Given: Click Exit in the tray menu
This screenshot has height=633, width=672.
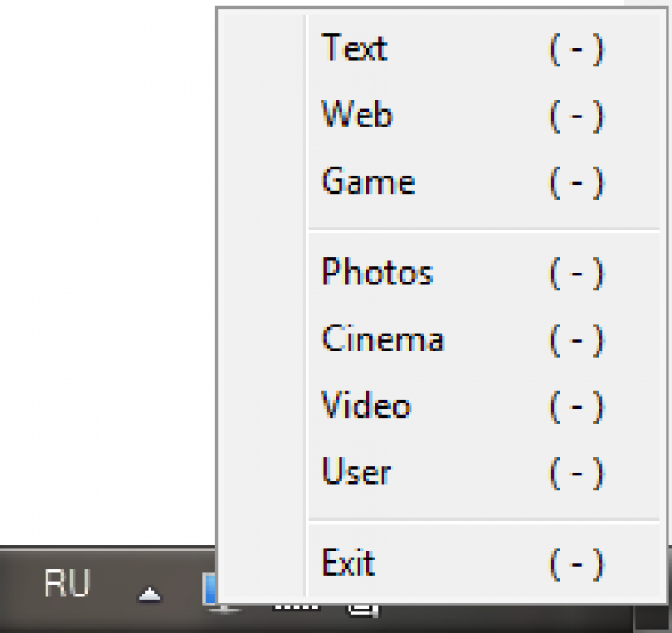Looking at the screenshot, I should (x=349, y=563).
